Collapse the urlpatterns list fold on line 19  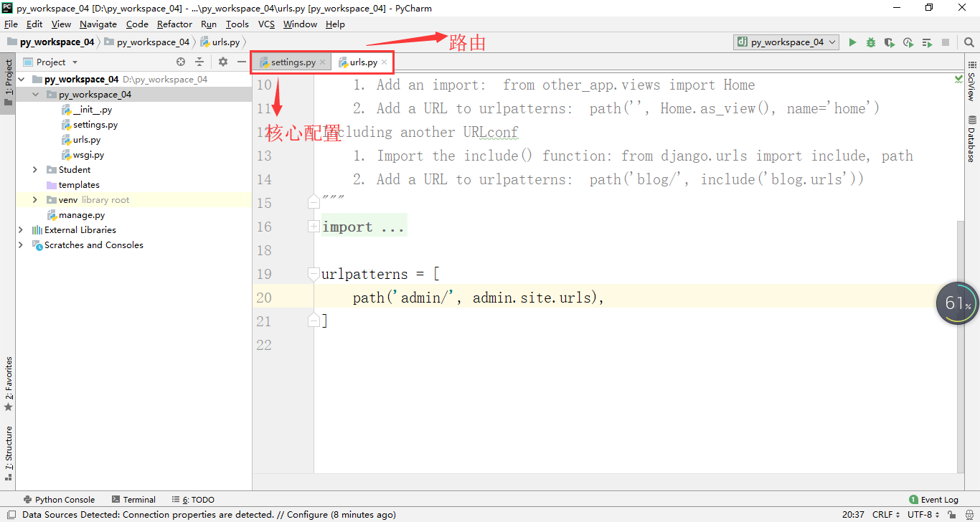(x=314, y=274)
